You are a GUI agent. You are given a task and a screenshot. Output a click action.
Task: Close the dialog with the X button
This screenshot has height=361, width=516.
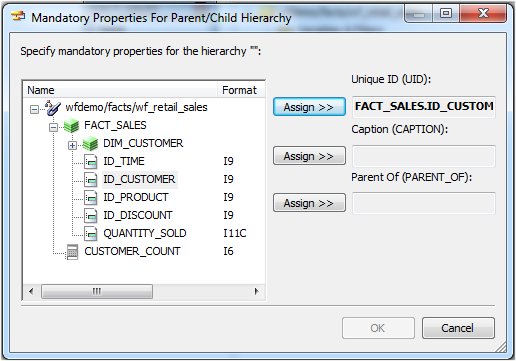click(483, 13)
